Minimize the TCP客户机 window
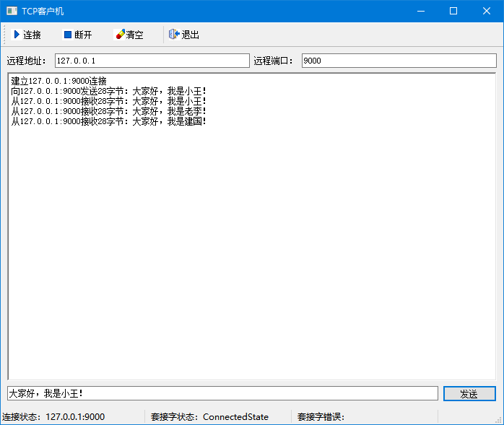The width and height of the screenshot is (504, 425). 421,11
